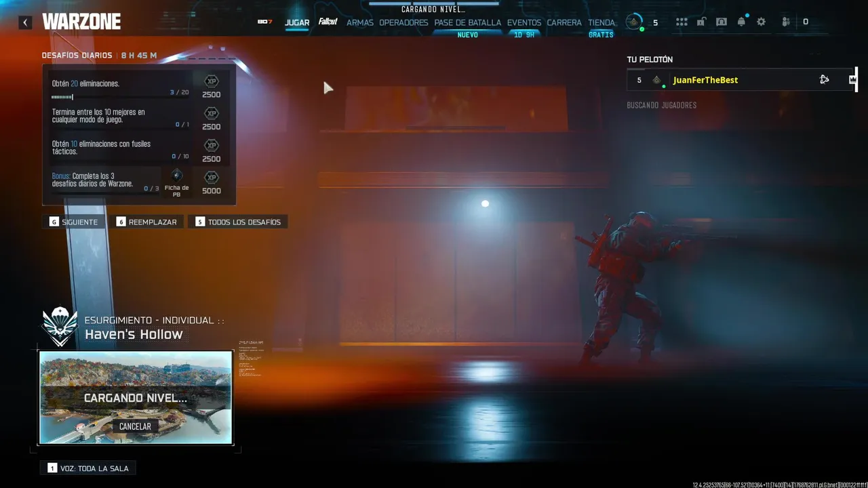Click the 2500 XP icon for 20 eliminations
This screenshot has width=868, height=488.
(x=212, y=82)
